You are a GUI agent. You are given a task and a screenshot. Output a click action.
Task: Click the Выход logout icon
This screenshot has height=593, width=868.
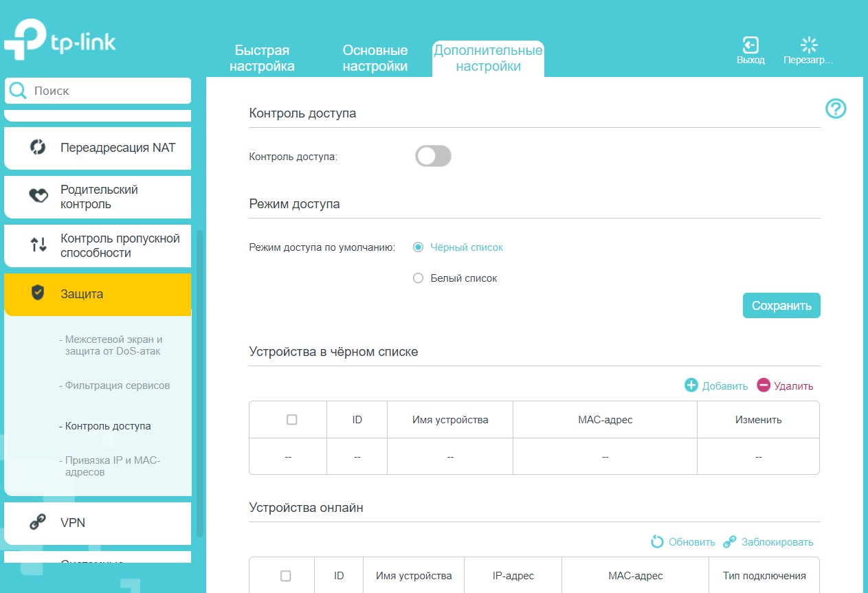[x=750, y=46]
